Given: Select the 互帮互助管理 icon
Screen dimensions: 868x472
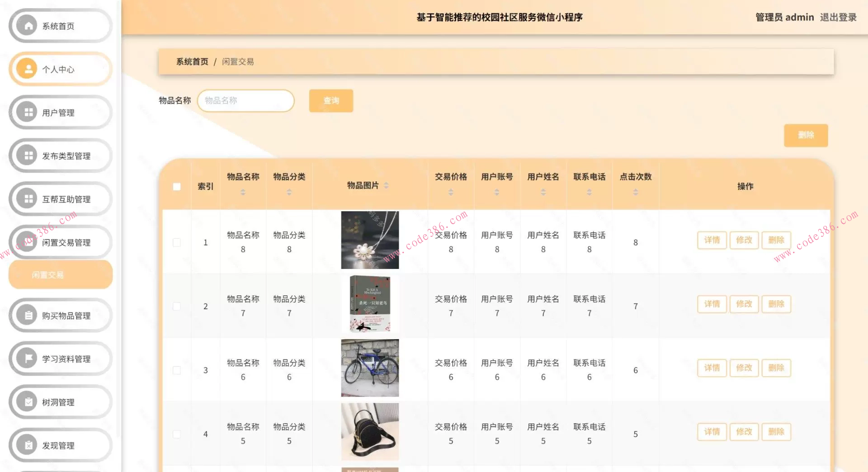Looking at the screenshot, I should click(28, 198).
